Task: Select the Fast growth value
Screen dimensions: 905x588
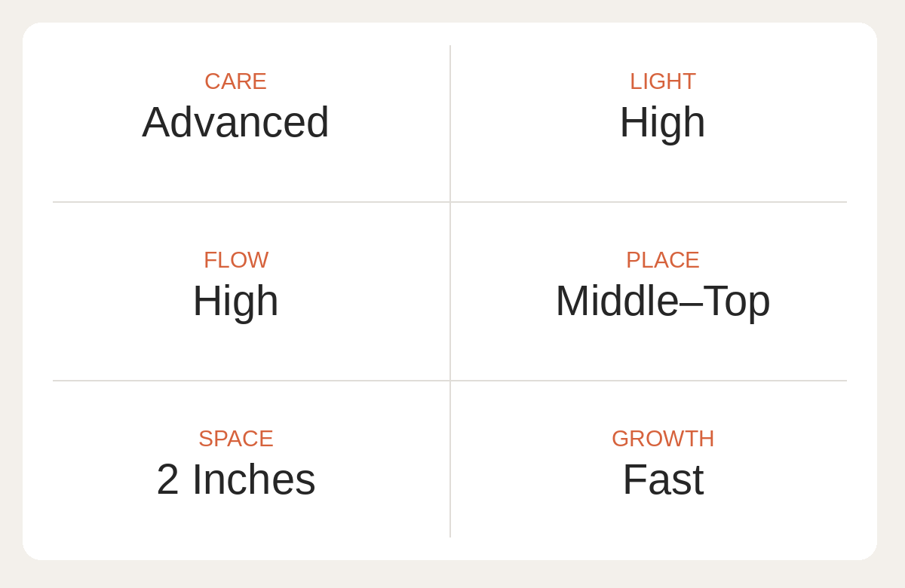Action: [x=663, y=479]
